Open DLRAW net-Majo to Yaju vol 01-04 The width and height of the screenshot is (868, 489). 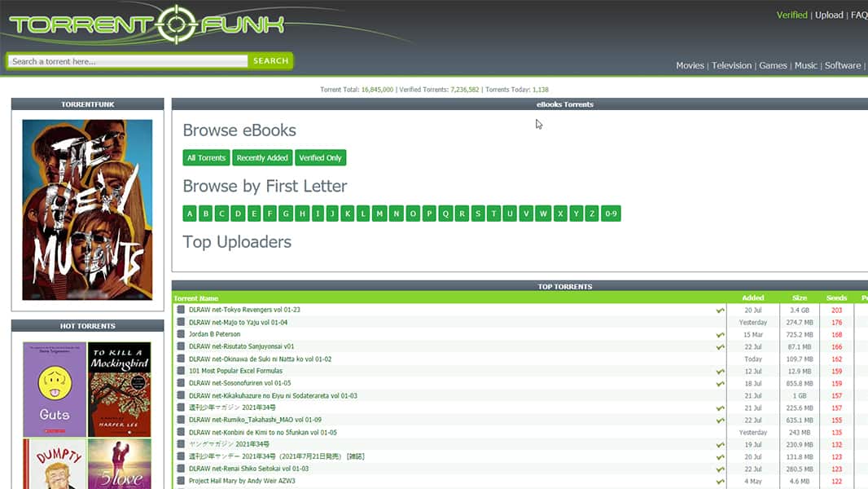click(x=238, y=322)
